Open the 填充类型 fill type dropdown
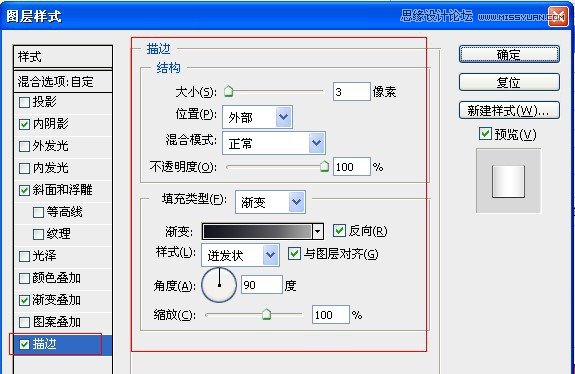This screenshot has height=374, width=575. (x=270, y=202)
